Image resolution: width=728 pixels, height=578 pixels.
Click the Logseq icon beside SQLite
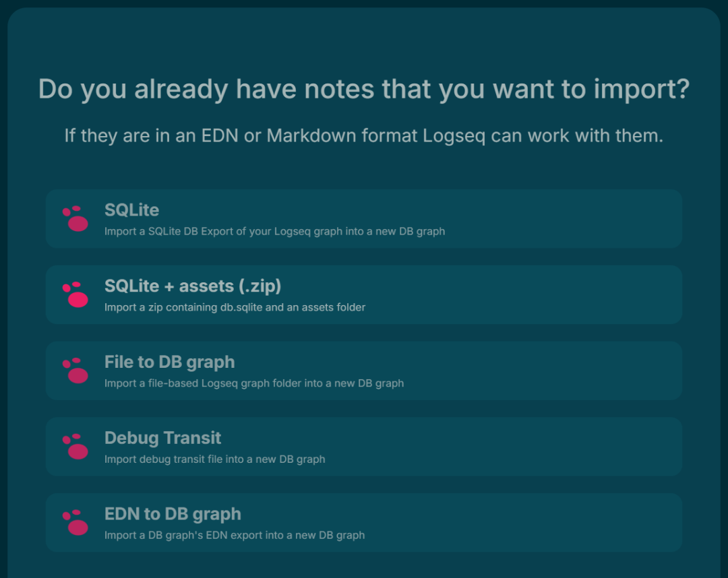pos(75,218)
